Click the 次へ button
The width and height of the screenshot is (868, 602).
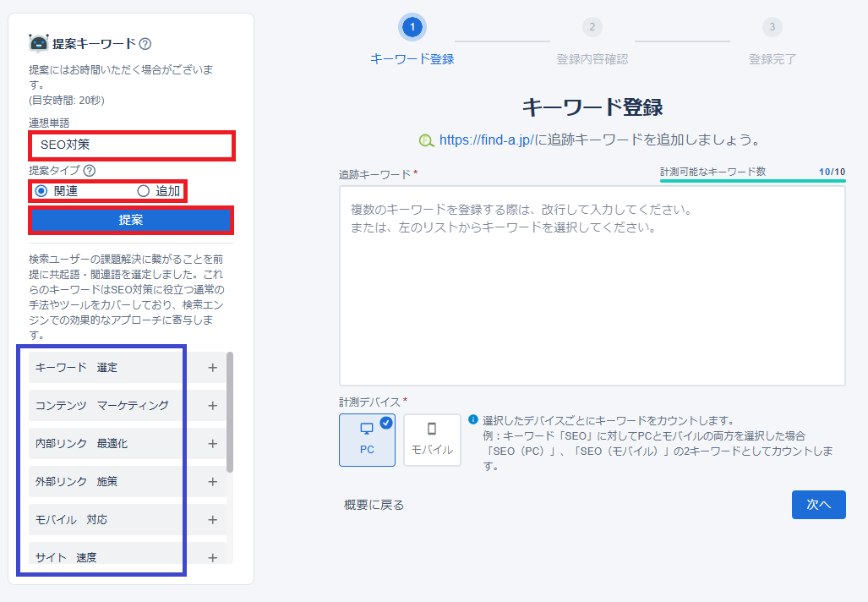(819, 505)
